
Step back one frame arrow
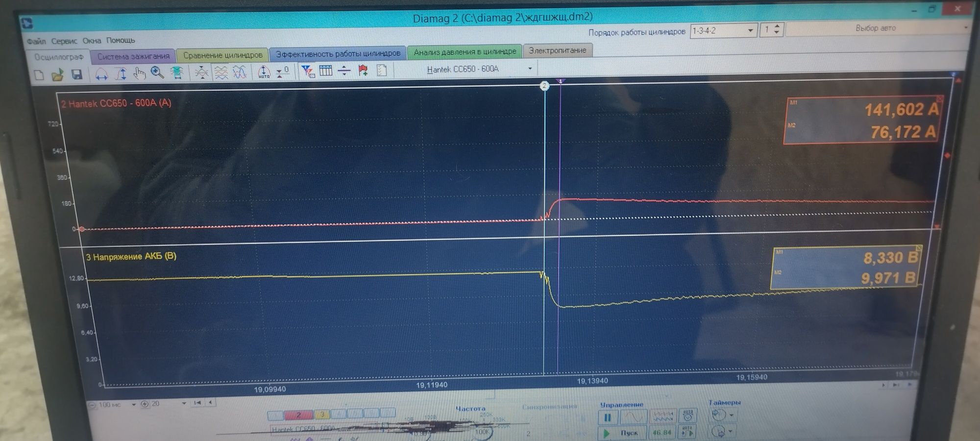(x=210, y=402)
